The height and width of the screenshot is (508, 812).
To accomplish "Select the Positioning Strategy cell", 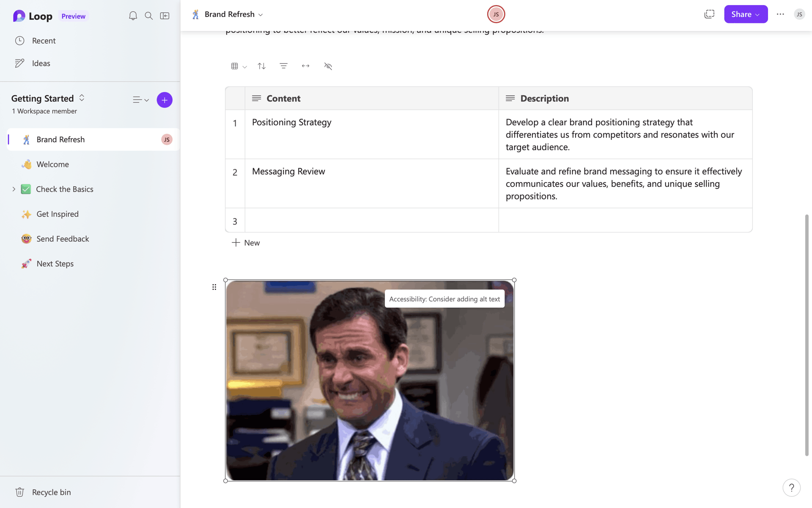I will click(x=372, y=135).
